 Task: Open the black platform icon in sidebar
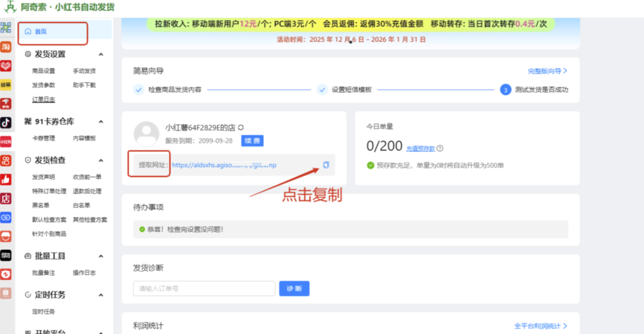(6, 255)
